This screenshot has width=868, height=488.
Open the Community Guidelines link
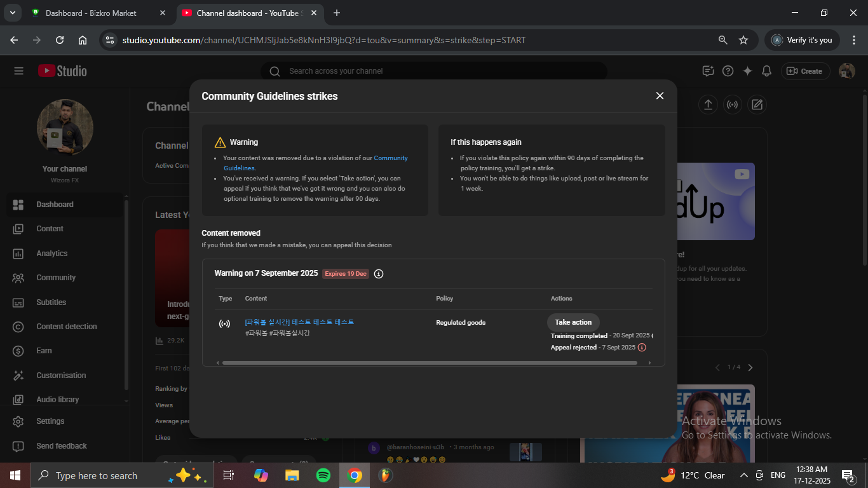(x=390, y=158)
